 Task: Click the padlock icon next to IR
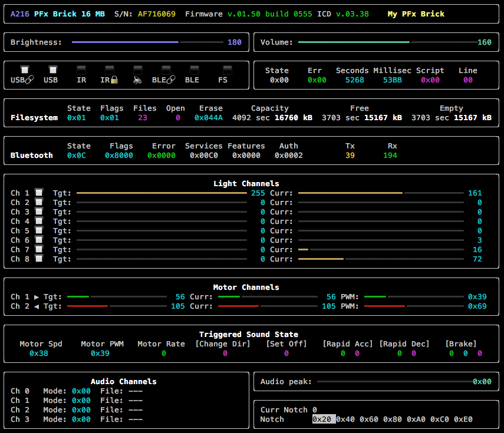tap(114, 80)
